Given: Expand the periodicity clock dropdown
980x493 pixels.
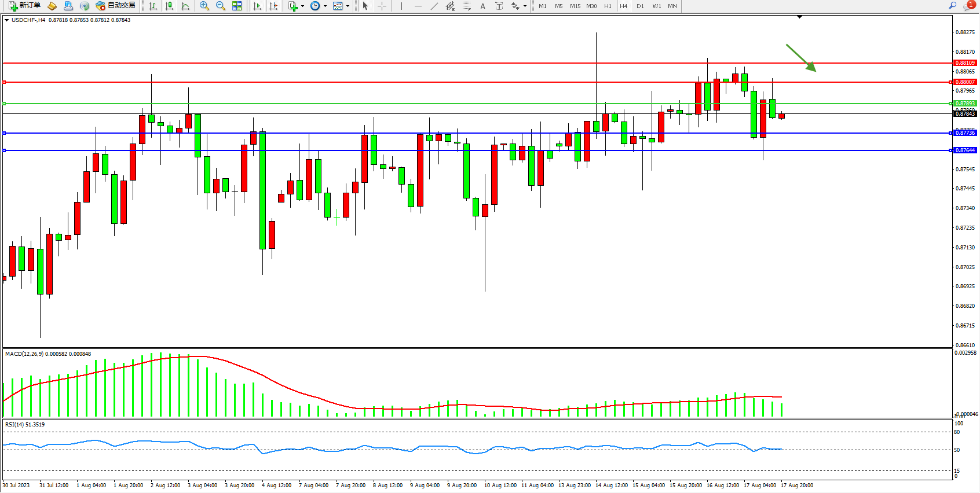Looking at the screenshot, I should [x=325, y=6].
